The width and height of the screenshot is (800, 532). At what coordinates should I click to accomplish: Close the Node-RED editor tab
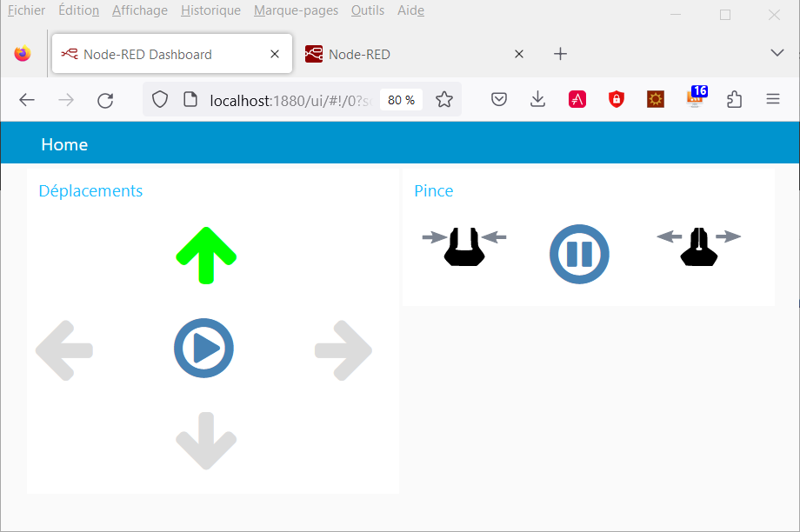(519, 54)
